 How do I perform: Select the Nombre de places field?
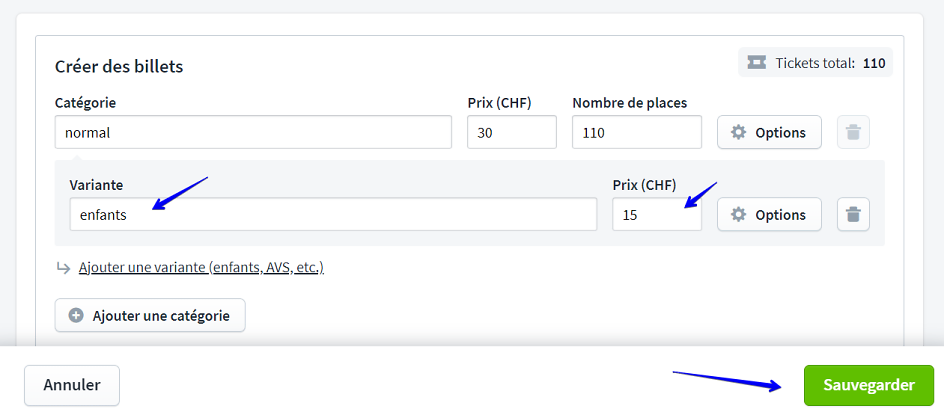[x=636, y=132]
